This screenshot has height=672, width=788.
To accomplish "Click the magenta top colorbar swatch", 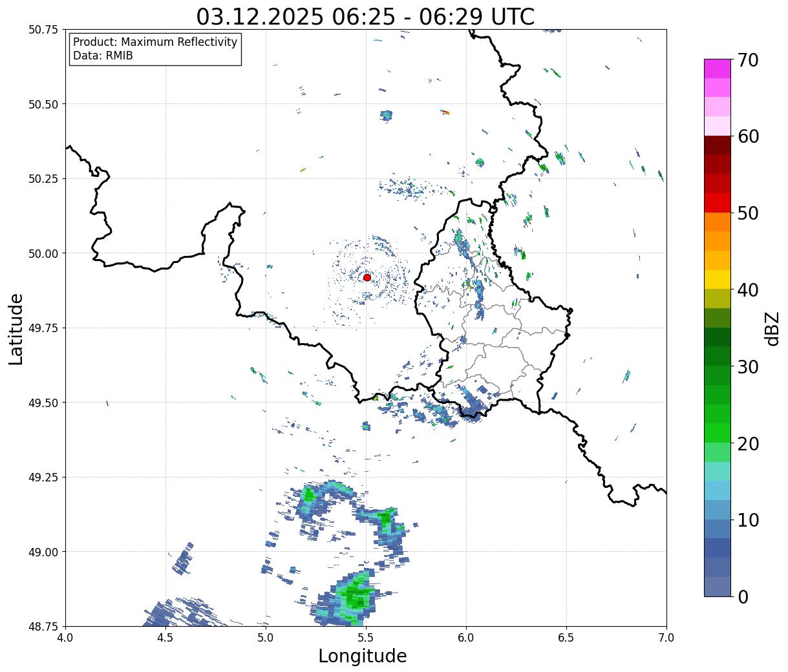I will (718, 68).
